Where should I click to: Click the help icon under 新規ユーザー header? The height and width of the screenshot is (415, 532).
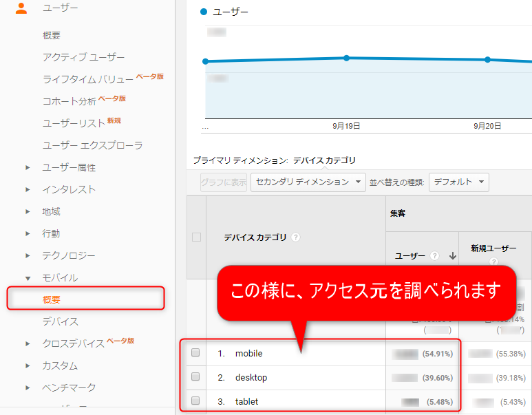click(493, 262)
